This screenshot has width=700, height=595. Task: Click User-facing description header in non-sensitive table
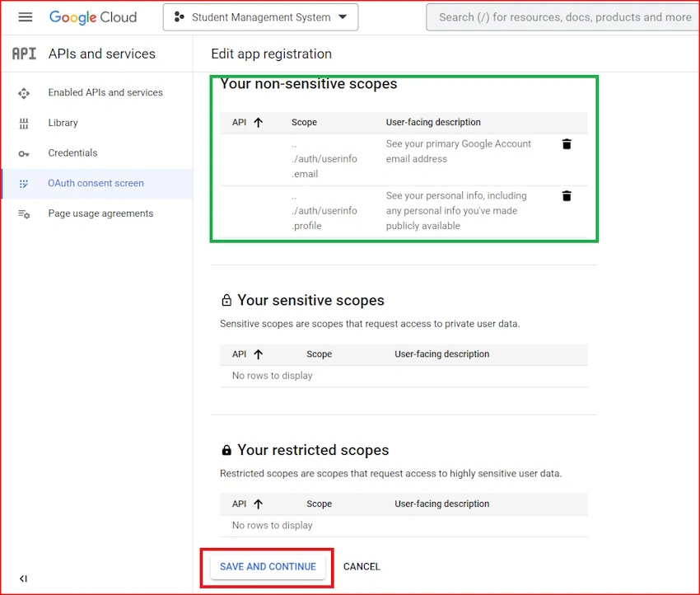coord(433,122)
